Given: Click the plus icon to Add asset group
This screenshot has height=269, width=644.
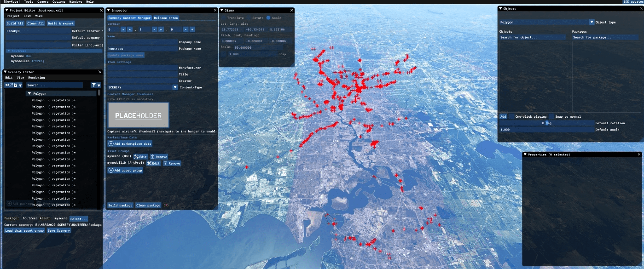Looking at the screenshot, I should (111, 170).
